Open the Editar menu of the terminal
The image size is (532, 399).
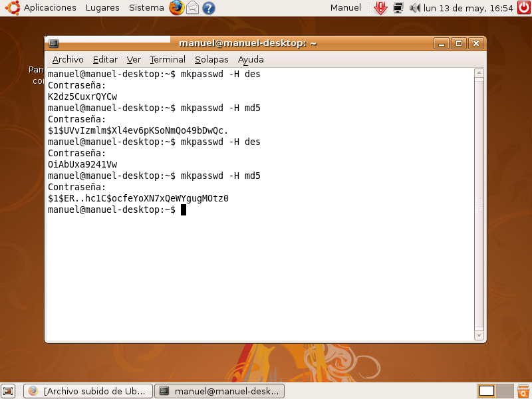[x=104, y=59]
